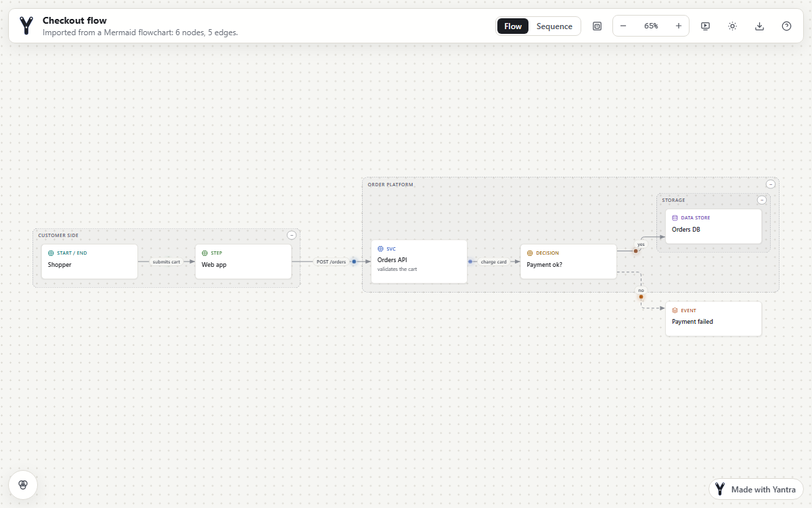This screenshot has height=508, width=812.
Task: Click the Start / End icon on Shopper
Action: pos(51,253)
